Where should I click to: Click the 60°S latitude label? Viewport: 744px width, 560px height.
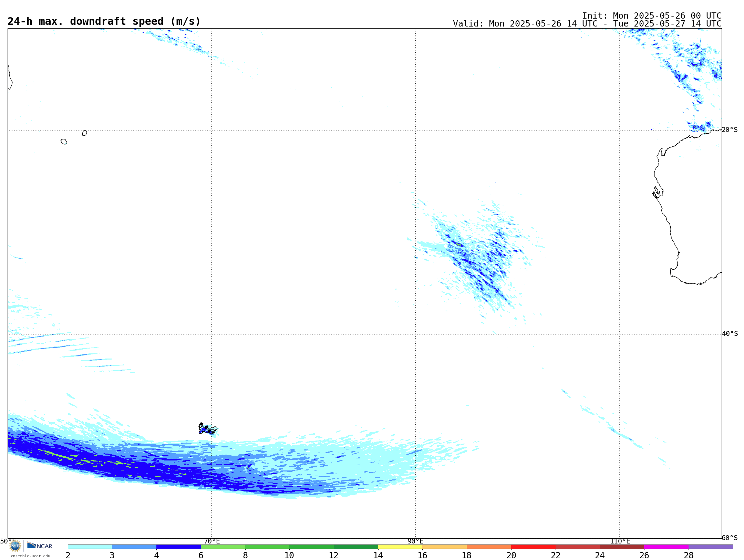[x=730, y=538]
